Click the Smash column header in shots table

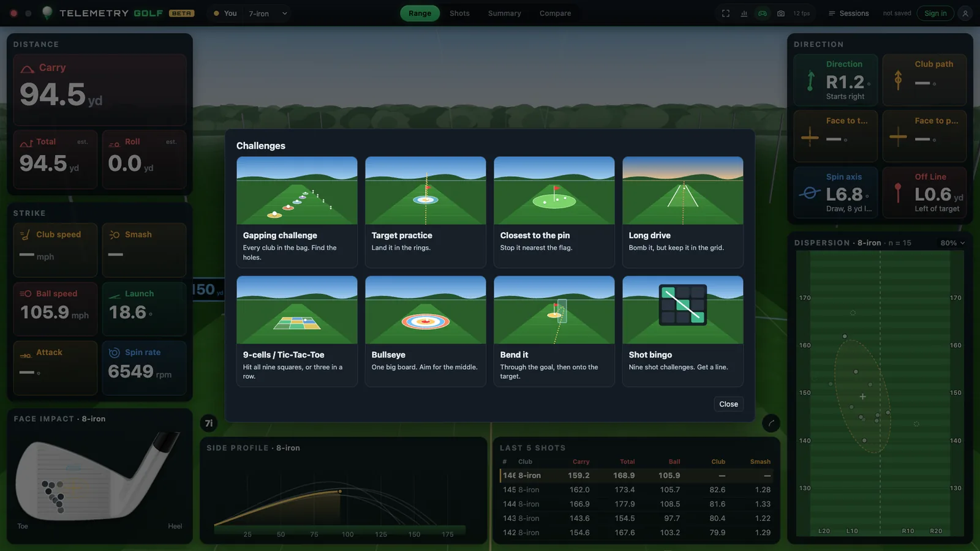tap(760, 462)
